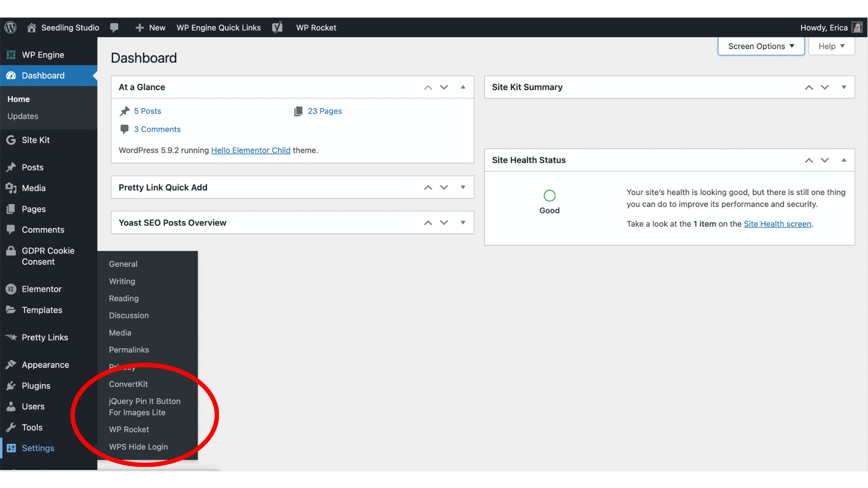The height and width of the screenshot is (488, 868).
Task: Expand the Help dropdown
Action: [x=831, y=46]
